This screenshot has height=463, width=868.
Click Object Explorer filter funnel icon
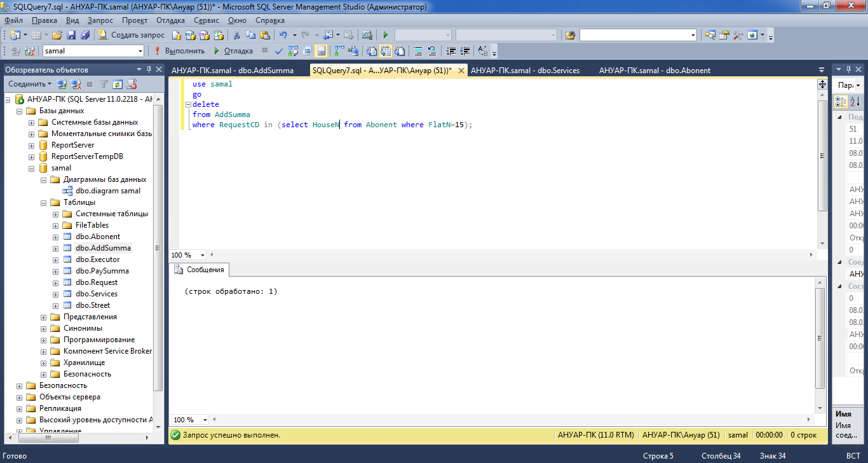[104, 84]
